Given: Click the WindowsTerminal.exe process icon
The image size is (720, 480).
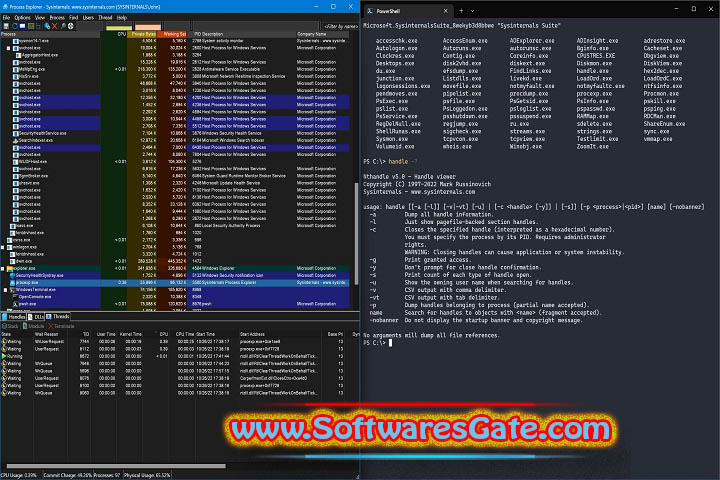Looking at the screenshot, I should tap(12, 290).
